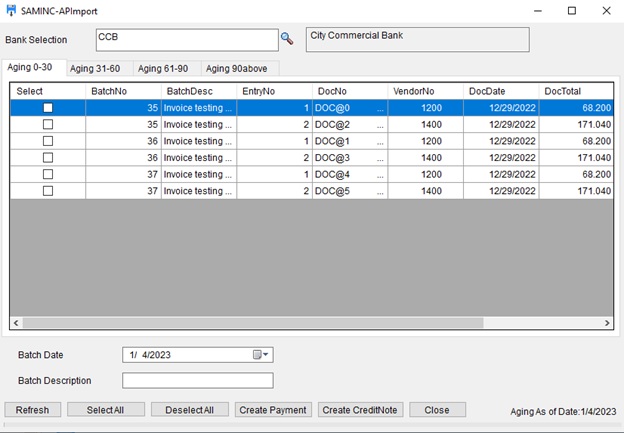The image size is (624, 433).
Task: Click DocDate 12/29/2022 in the DOC@3 row
Action: click(x=501, y=158)
